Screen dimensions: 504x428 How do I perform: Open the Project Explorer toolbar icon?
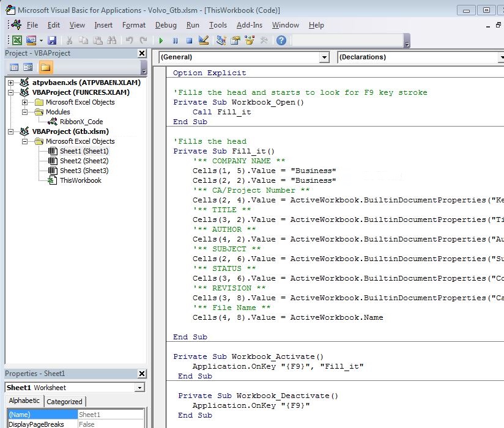click(x=221, y=40)
